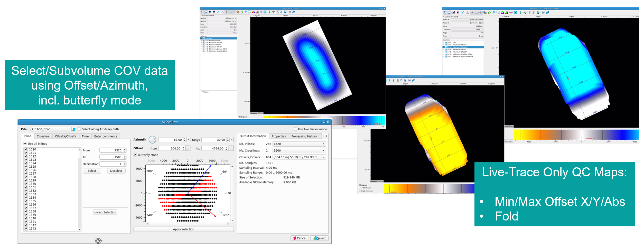The width and height of the screenshot is (644, 250).
Task: Select the blue pencil tool in Fold map view
Action: [218, 12]
